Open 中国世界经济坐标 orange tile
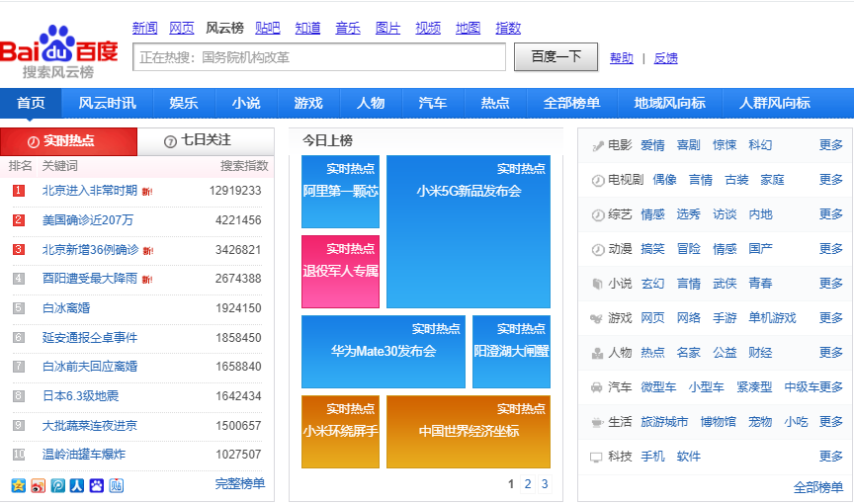The width and height of the screenshot is (854, 504). [469, 432]
